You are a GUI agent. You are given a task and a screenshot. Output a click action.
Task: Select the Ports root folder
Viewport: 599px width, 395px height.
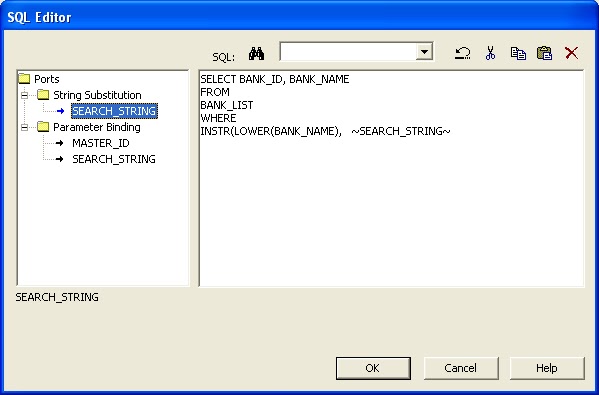(x=47, y=79)
